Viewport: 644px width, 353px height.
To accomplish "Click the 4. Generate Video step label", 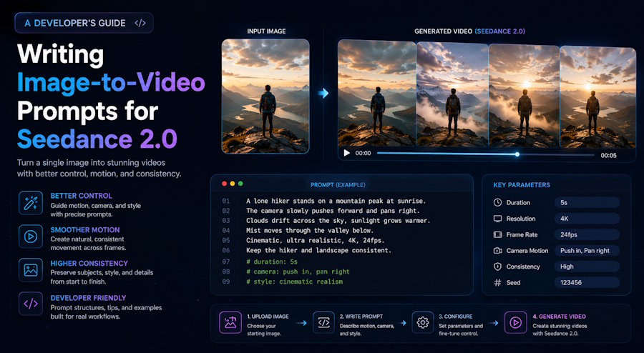I will click(x=560, y=317).
